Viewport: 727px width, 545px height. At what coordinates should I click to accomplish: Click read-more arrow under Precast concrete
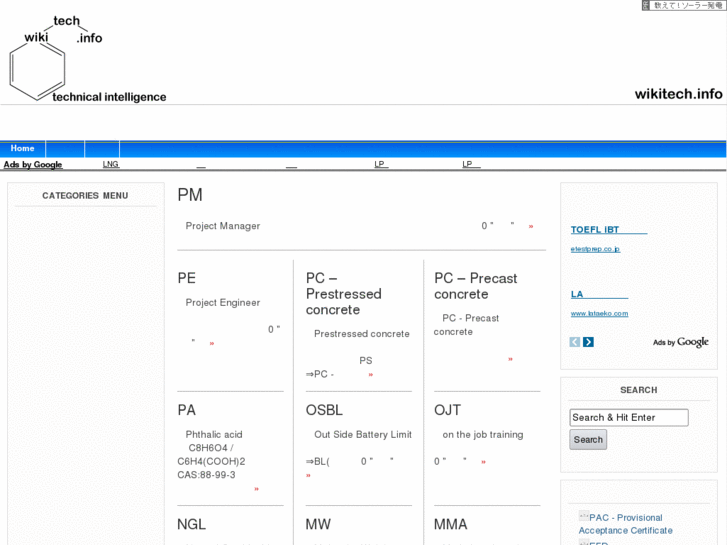point(510,359)
